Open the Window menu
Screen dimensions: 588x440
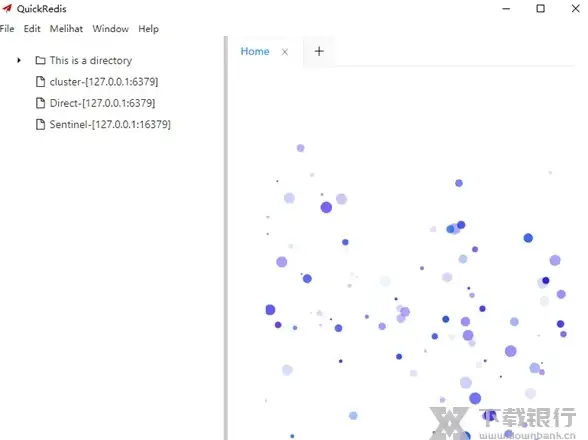(111, 29)
